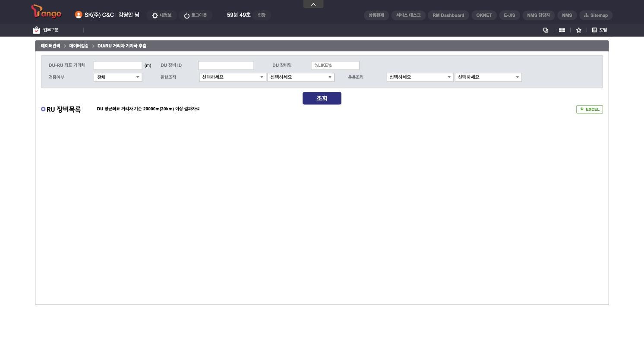This screenshot has width=644, height=350.
Task: Click the DU 장비 ID input field
Action: pyautogui.click(x=226, y=66)
